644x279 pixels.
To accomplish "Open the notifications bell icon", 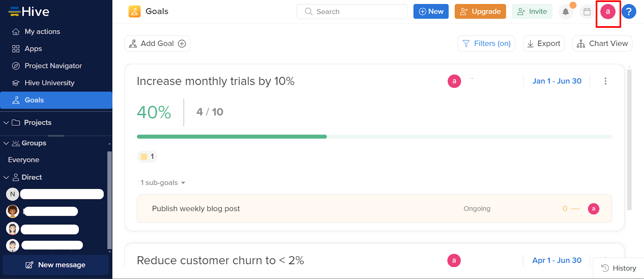I will 566,12.
